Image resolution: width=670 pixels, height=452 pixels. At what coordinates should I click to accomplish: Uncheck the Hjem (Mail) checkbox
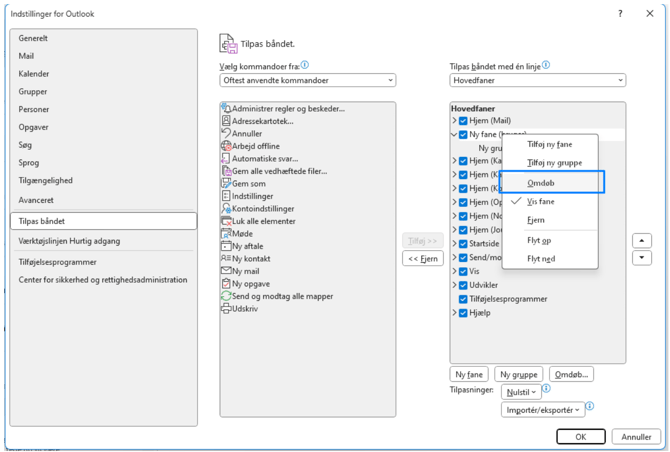pyautogui.click(x=463, y=121)
